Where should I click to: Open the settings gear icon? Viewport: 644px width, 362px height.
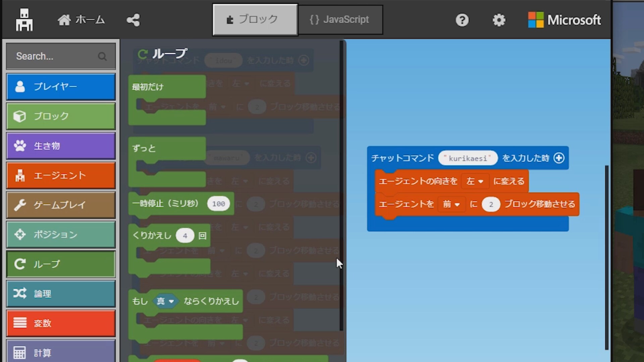coord(499,20)
